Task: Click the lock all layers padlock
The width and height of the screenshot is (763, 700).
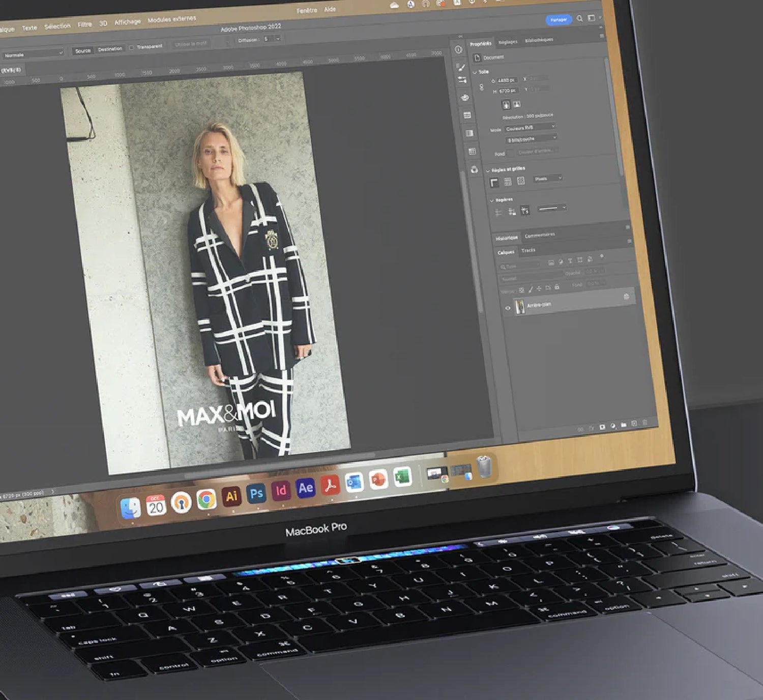Action: (556, 287)
